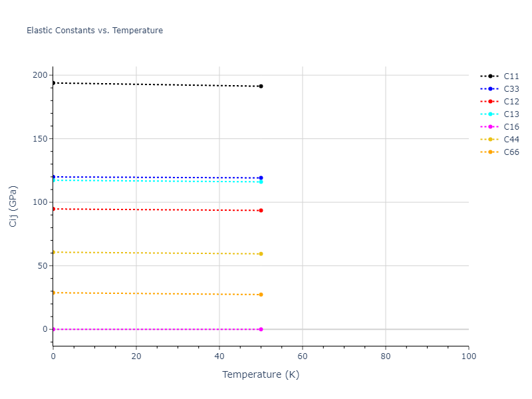Select the black C11 data point at 50 K
The height and width of the screenshot is (399, 532).
click(261, 86)
